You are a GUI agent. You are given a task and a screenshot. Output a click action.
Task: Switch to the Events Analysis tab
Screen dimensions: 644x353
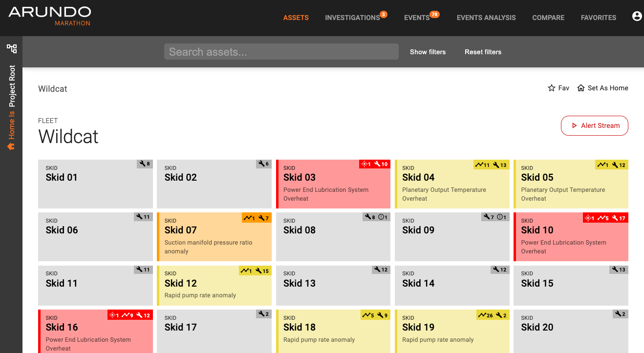point(486,18)
